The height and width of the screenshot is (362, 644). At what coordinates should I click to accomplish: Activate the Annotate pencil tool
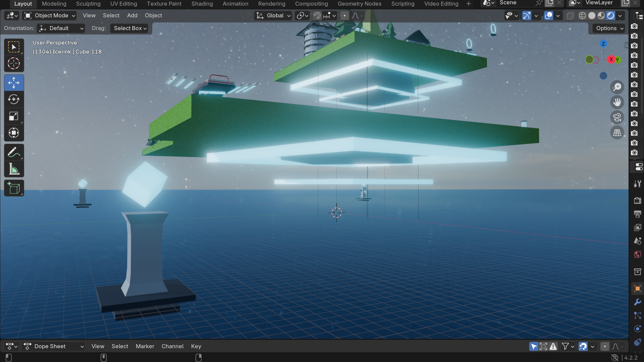coord(14,152)
